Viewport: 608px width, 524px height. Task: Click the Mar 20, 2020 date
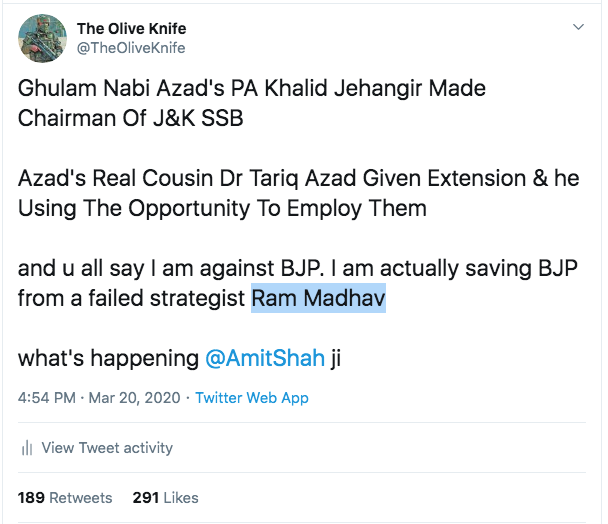(x=133, y=398)
